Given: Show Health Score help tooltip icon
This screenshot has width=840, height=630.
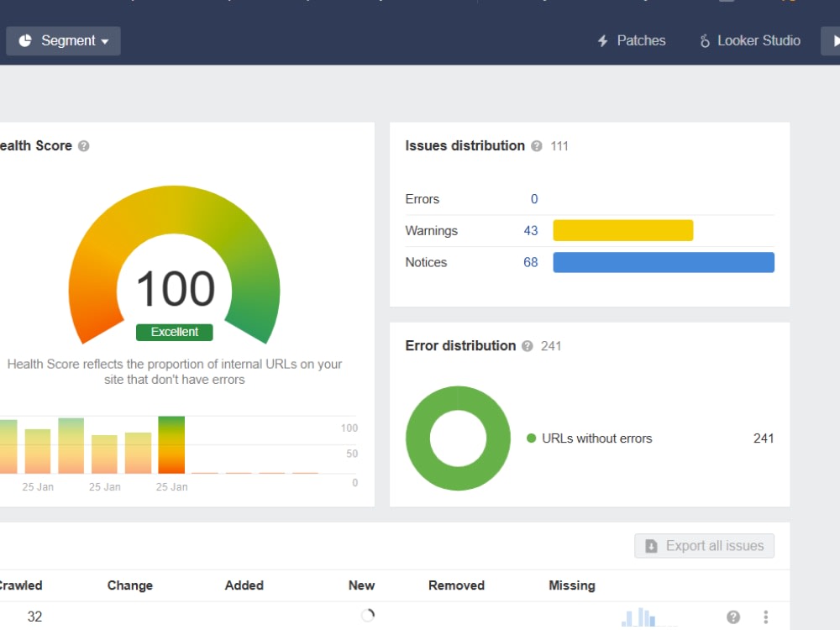Looking at the screenshot, I should [83, 145].
